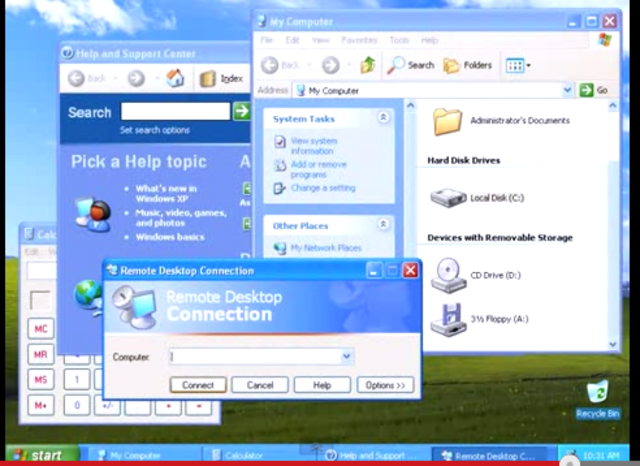
Task: Click the 0 key in Calculator
Action: point(77,405)
